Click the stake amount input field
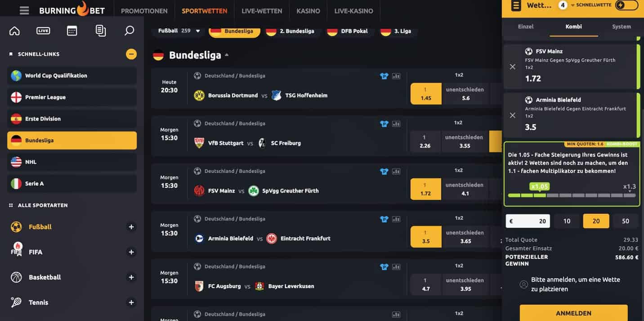 click(528, 221)
